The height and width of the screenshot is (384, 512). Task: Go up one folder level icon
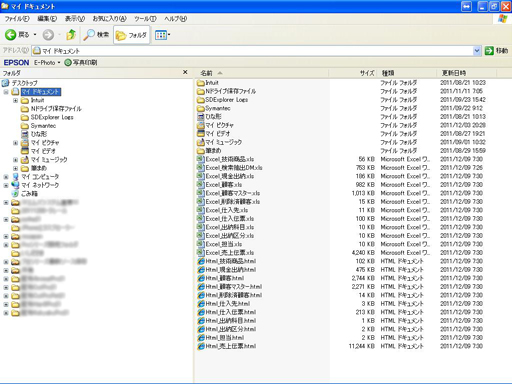tap(71, 35)
